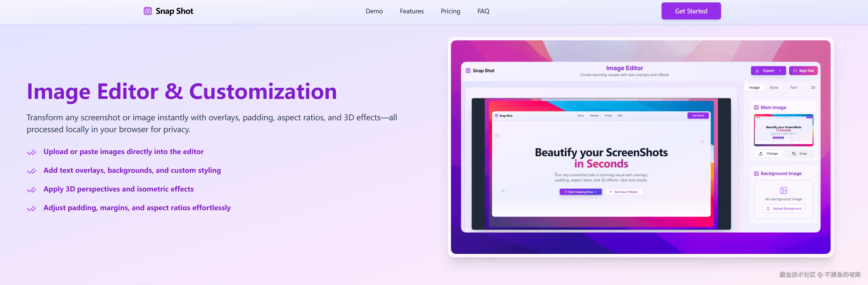Click the download icon on Export button
Viewport: 868px width, 285px height.
[757, 71]
